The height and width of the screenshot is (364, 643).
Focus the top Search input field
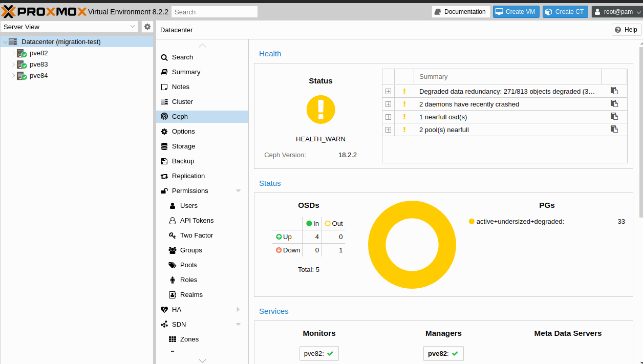(x=215, y=12)
